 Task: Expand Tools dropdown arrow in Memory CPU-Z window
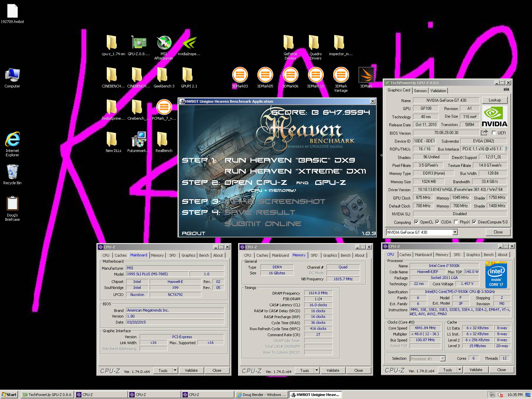click(317, 370)
